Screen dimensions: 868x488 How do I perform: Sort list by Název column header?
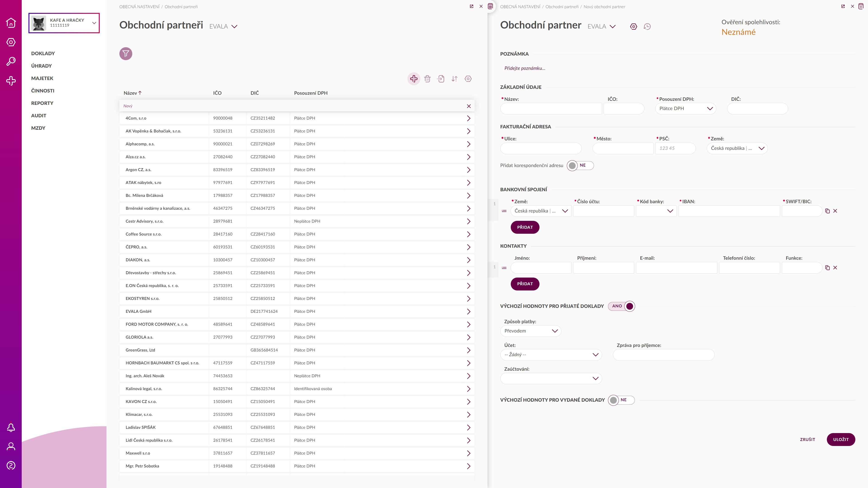(132, 93)
